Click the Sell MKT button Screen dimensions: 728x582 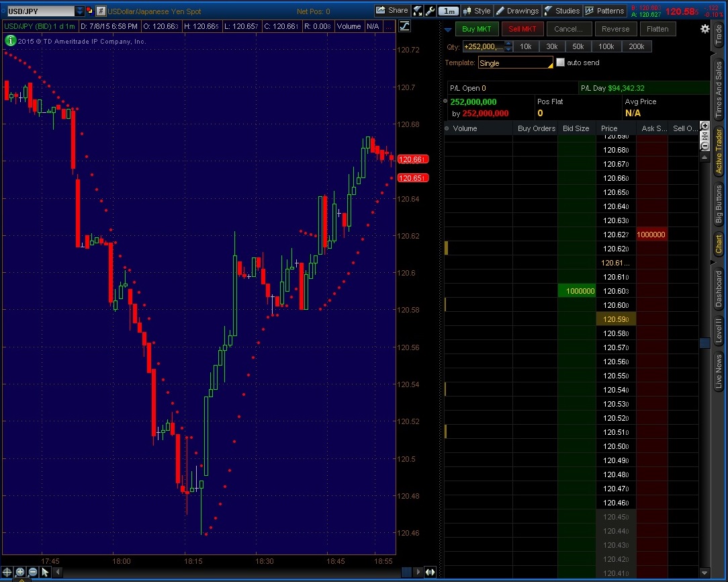(x=522, y=29)
